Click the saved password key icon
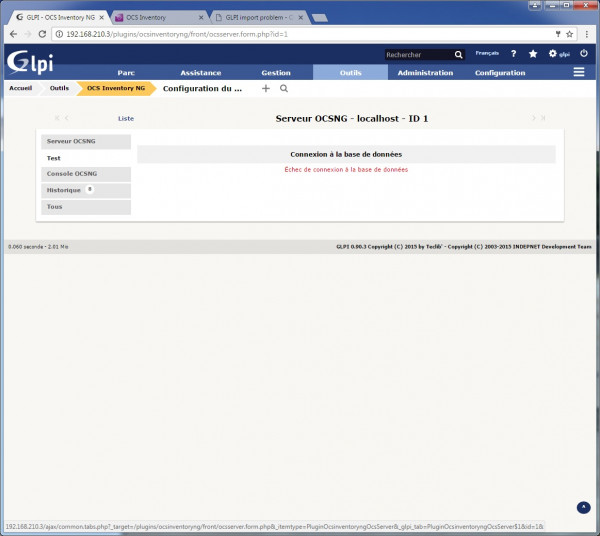Viewport: 600px width, 536px height. [x=558, y=34]
